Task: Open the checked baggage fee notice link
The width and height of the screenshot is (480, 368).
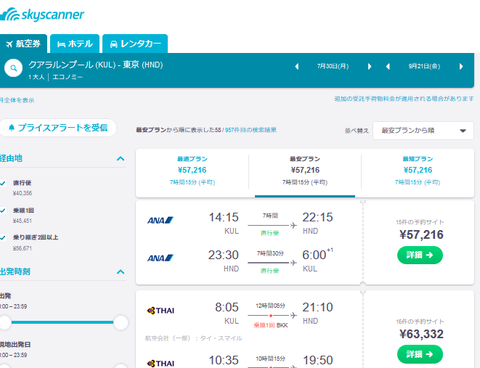Action: pos(404,99)
